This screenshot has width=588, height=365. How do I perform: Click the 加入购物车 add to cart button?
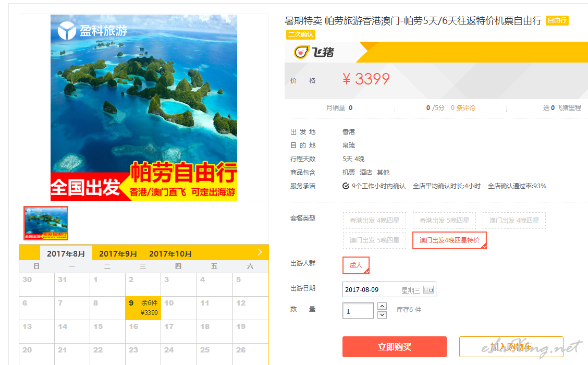coord(511,347)
